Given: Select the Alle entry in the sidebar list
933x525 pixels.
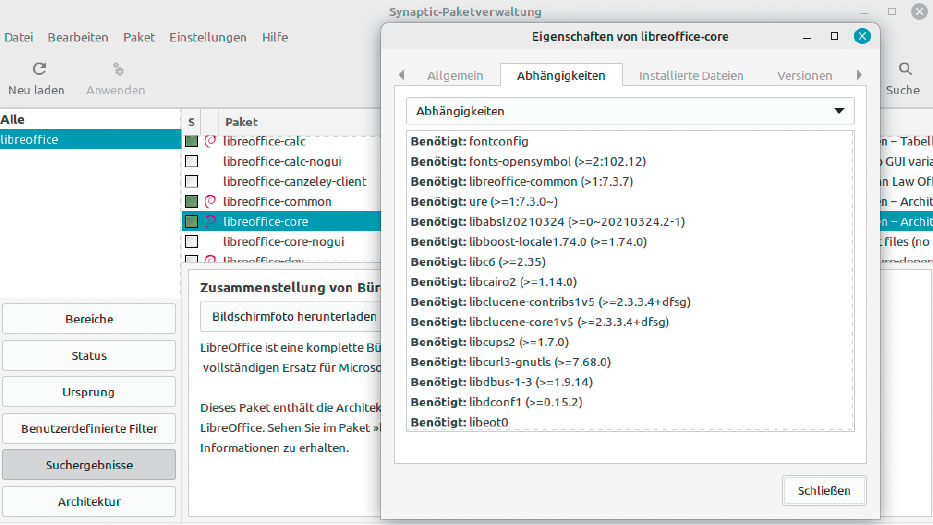Looking at the screenshot, I should 90,119.
